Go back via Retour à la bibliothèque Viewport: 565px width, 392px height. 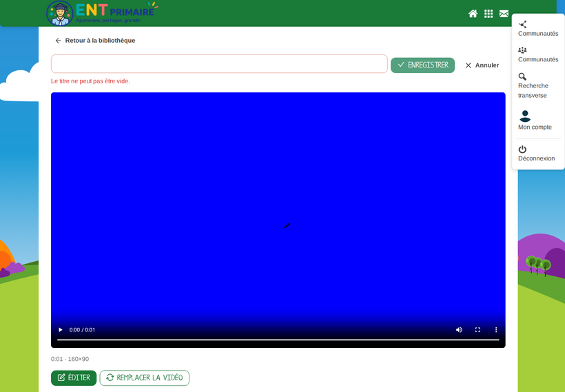pyautogui.click(x=95, y=41)
